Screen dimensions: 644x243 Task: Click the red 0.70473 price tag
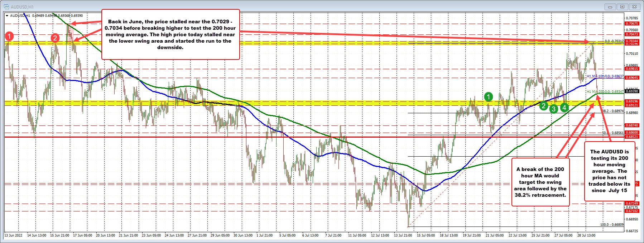[631, 34]
